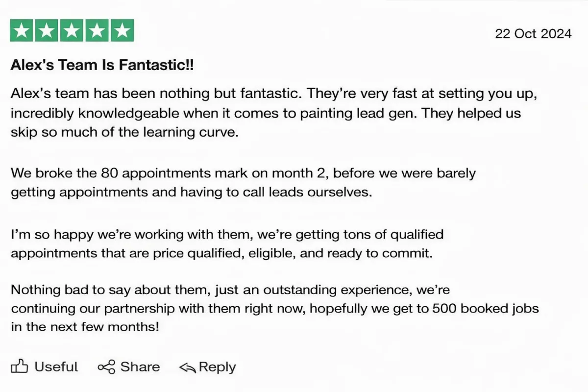Screen dimensions: 588x392
Task: Click the first green rating star
Action: click(21, 31)
